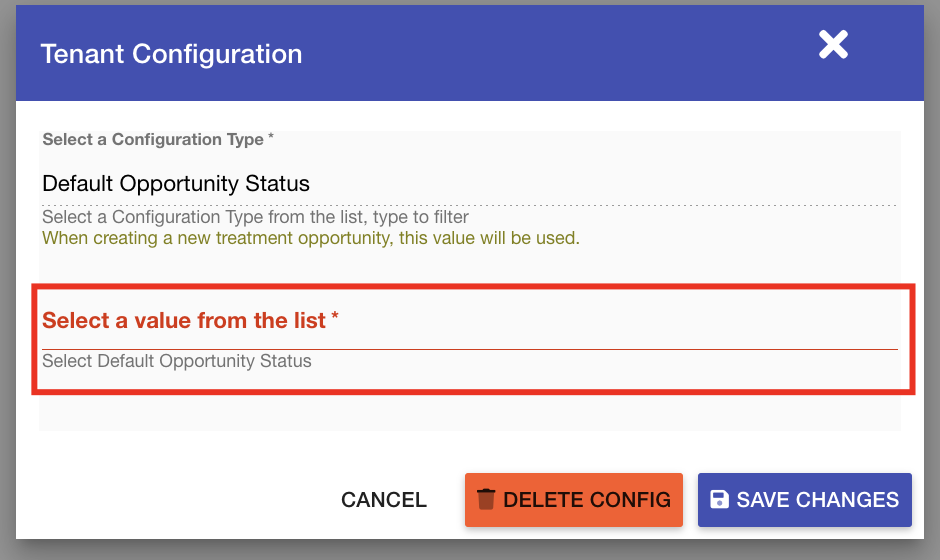Click the red 'Select a value from the list' label
Viewport: 940px width, 560px height.
pos(184,321)
